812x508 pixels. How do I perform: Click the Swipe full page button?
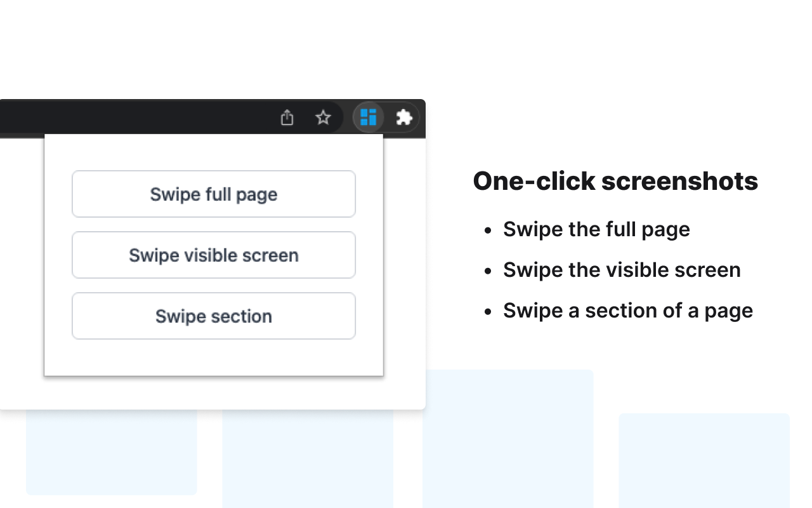(x=214, y=194)
